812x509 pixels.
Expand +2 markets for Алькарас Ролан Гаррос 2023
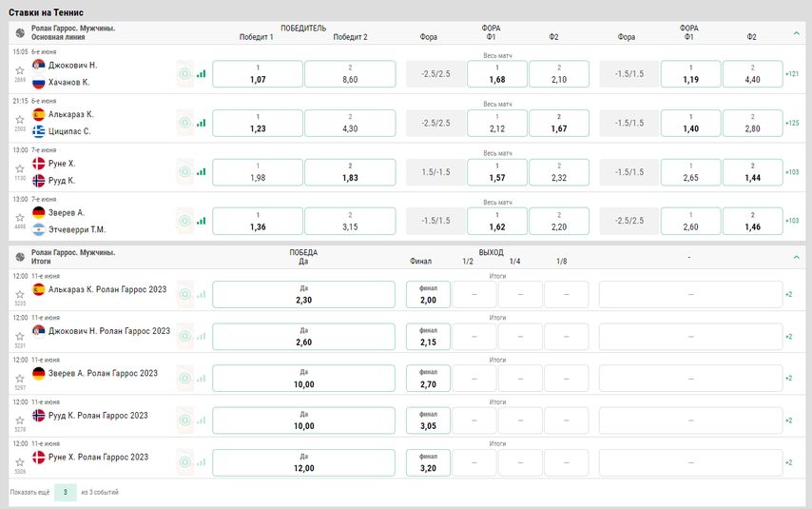pyautogui.click(x=788, y=294)
